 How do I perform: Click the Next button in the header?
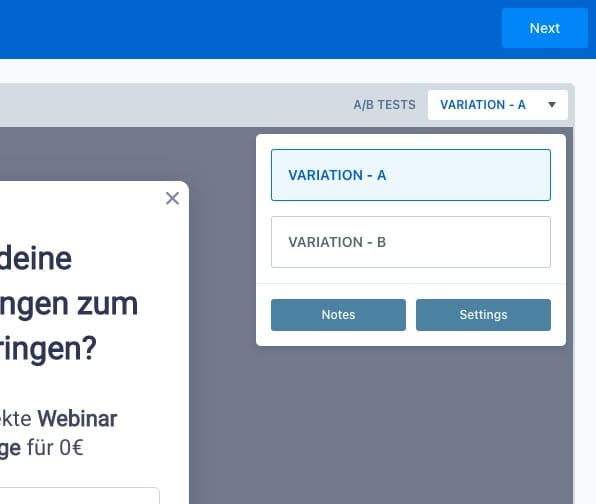click(x=545, y=28)
